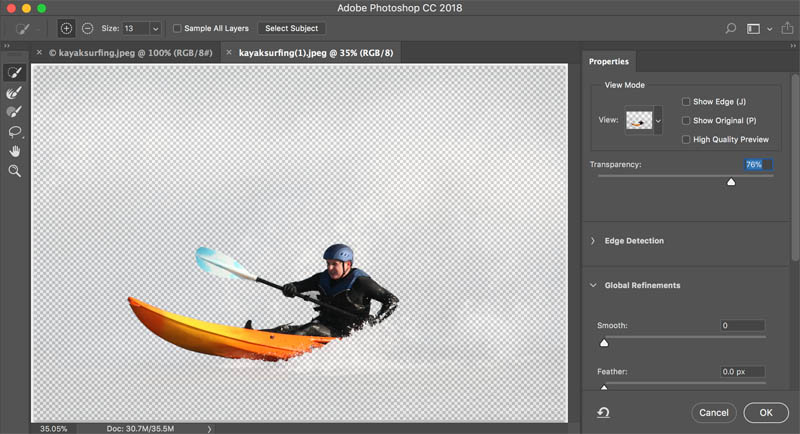Click the Transparency percentage field
This screenshot has width=800, height=434.
758,164
